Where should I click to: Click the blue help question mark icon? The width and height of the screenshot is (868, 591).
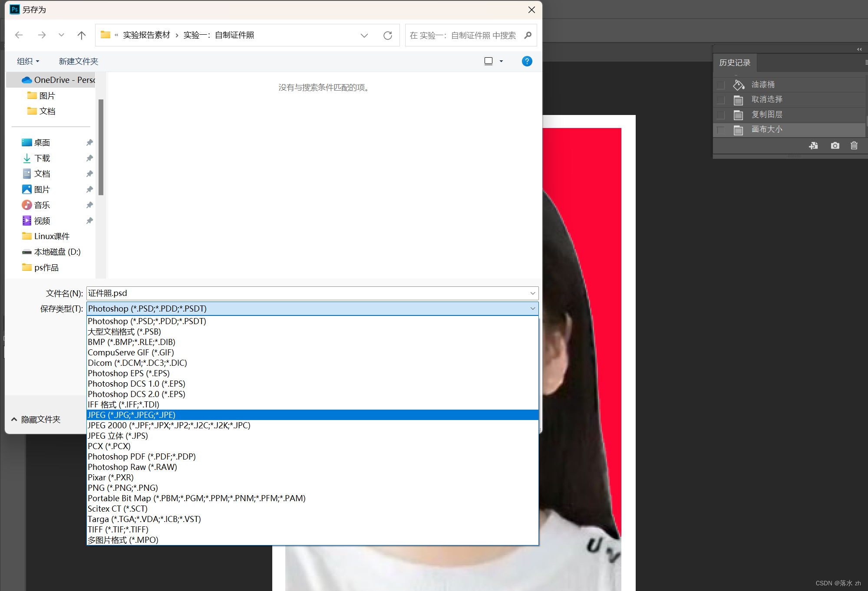(x=527, y=61)
